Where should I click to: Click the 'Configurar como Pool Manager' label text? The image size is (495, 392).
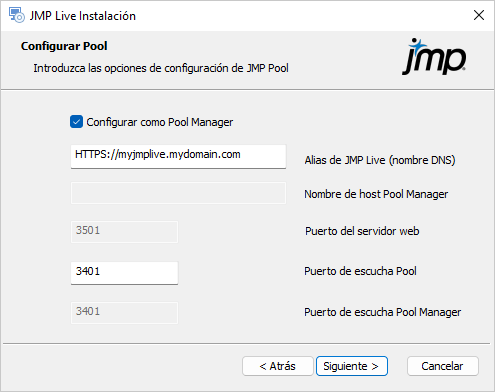[x=160, y=122]
